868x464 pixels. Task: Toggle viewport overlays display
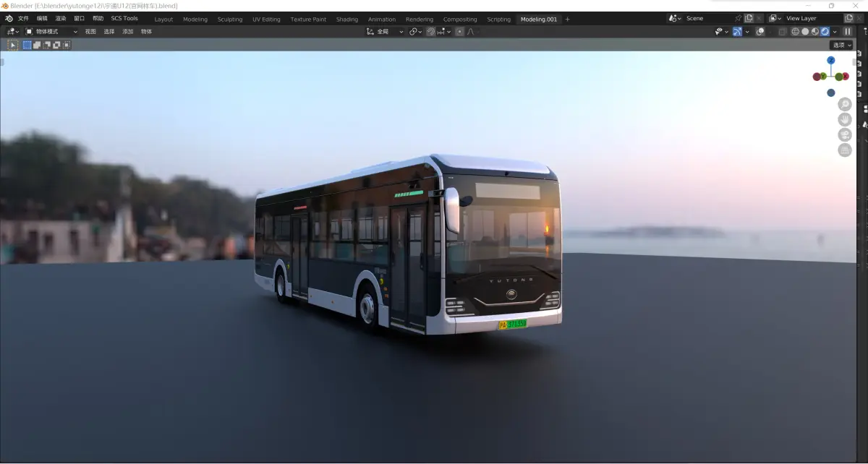pyautogui.click(x=760, y=32)
